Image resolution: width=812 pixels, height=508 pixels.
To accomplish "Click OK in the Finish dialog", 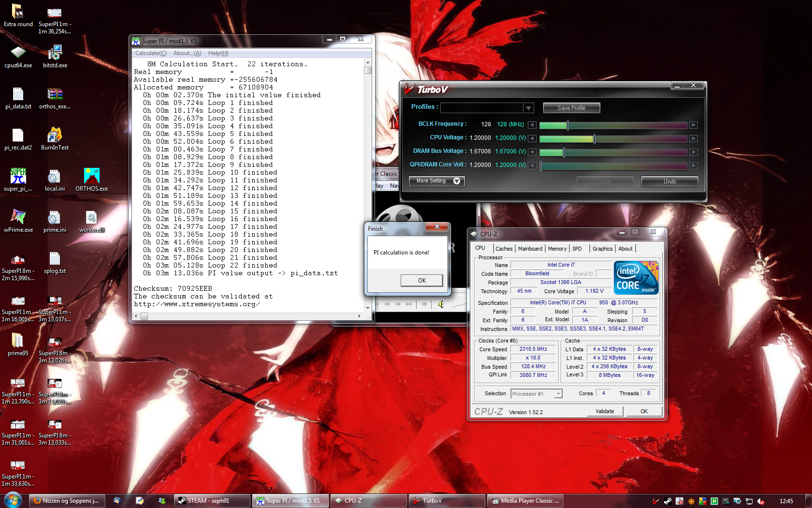I will point(421,281).
